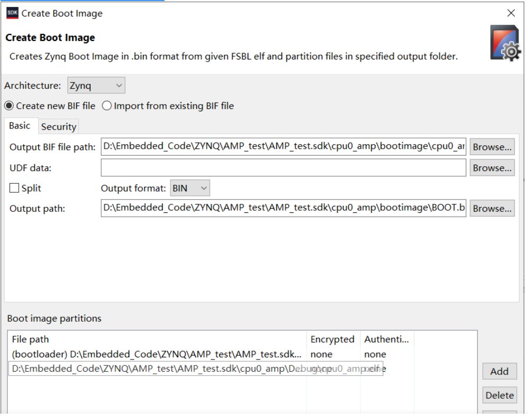Select the Basic tab
The image size is (528, 420).
[x=20, y=126]
